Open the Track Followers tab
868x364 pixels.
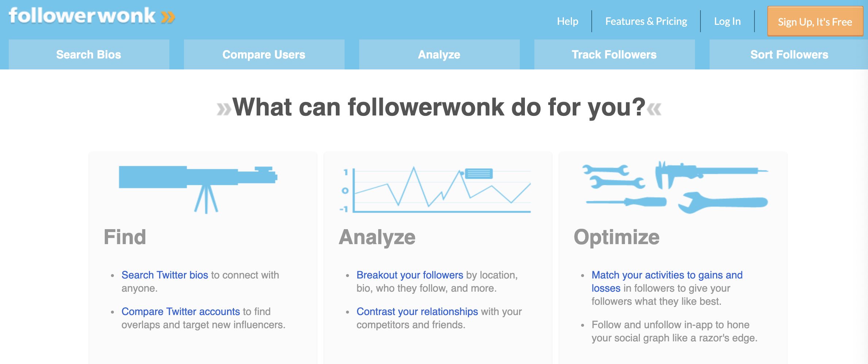tap(614, 54)
